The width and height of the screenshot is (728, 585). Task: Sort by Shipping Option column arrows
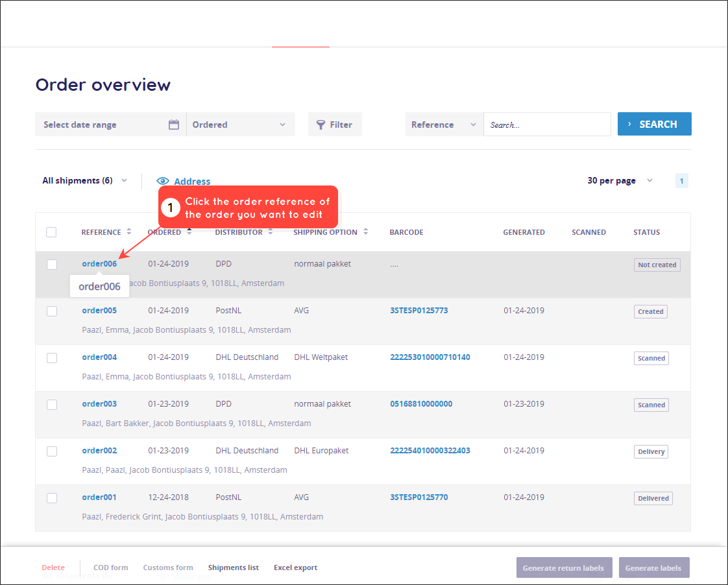tap(366, 232)
